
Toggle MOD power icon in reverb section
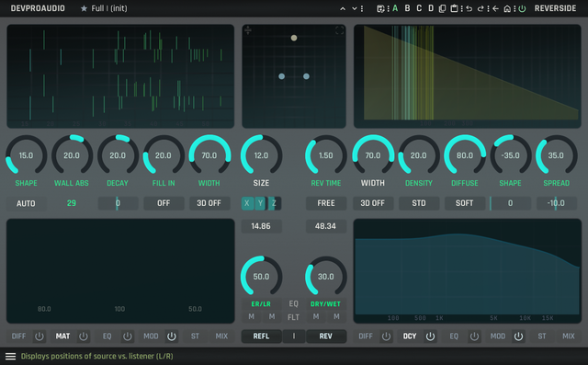click(518, 336)
